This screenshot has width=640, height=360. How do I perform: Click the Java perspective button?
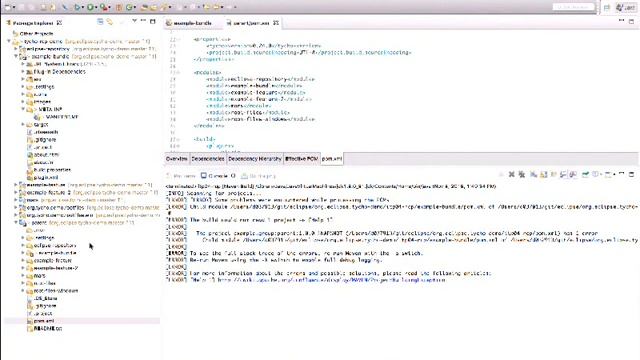tap(626, 8)
